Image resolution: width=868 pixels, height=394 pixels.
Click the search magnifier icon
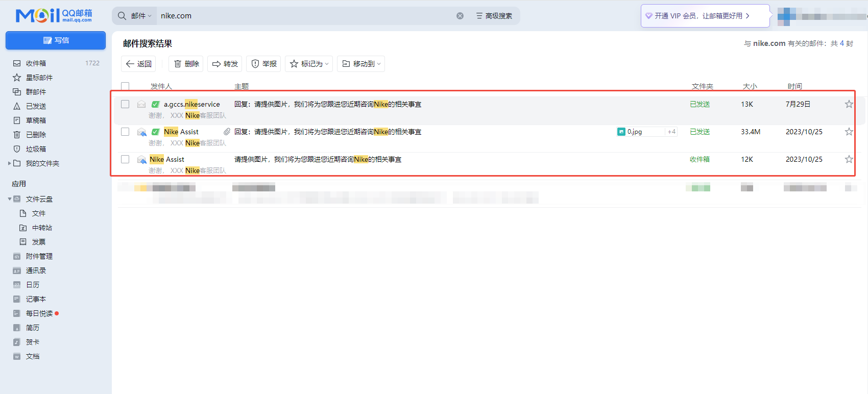click(122, 16)
